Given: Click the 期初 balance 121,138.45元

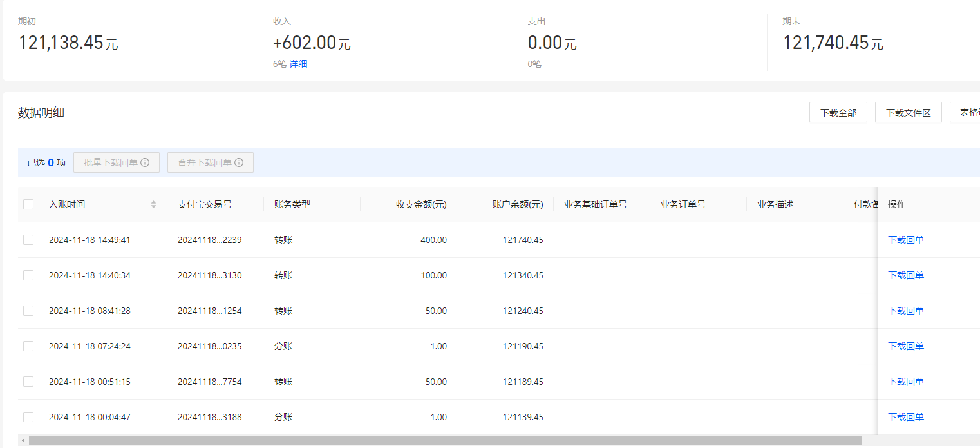Looking at the screenshot, I should coord(68,43).
